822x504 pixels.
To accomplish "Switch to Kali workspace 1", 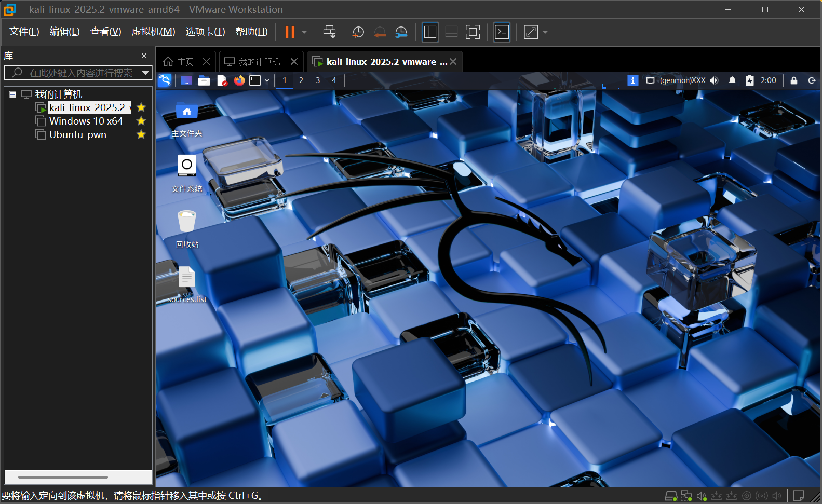I will pos(285,80).
